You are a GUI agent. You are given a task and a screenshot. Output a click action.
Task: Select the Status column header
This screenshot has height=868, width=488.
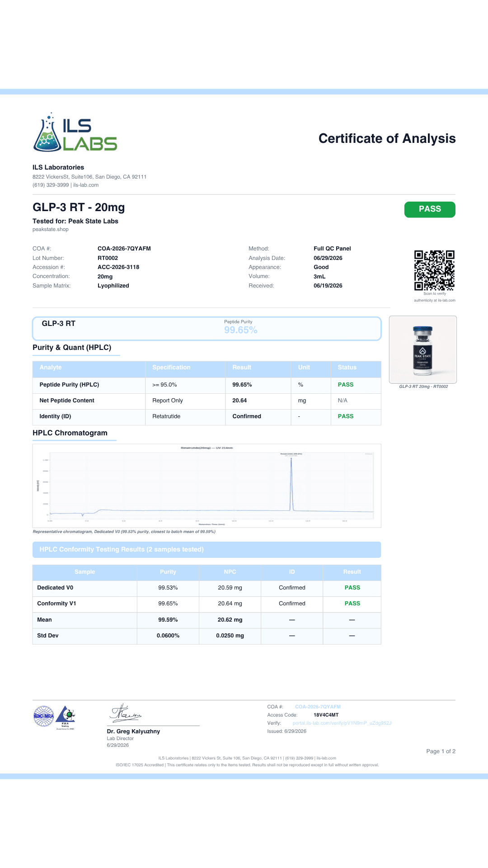click(347, 368)
